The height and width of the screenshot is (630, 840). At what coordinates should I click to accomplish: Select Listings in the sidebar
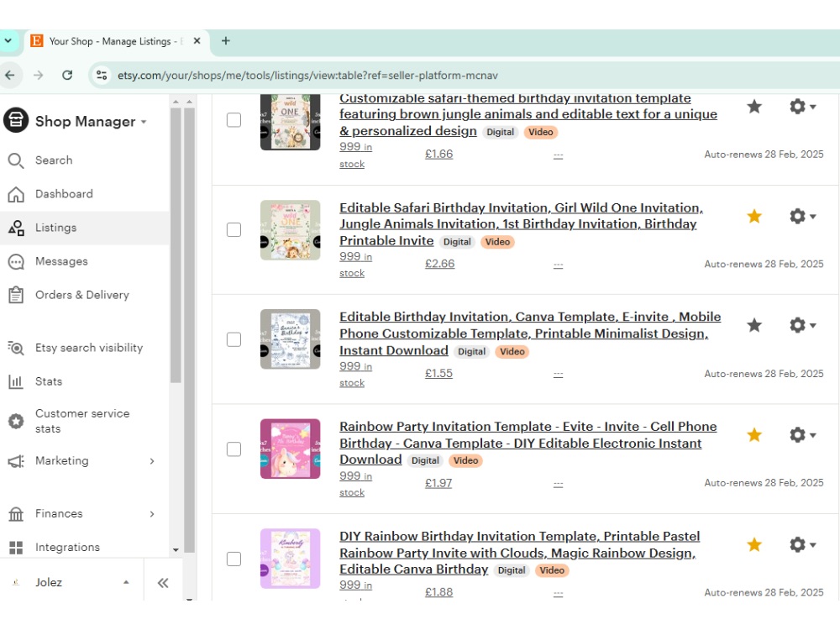85,228
